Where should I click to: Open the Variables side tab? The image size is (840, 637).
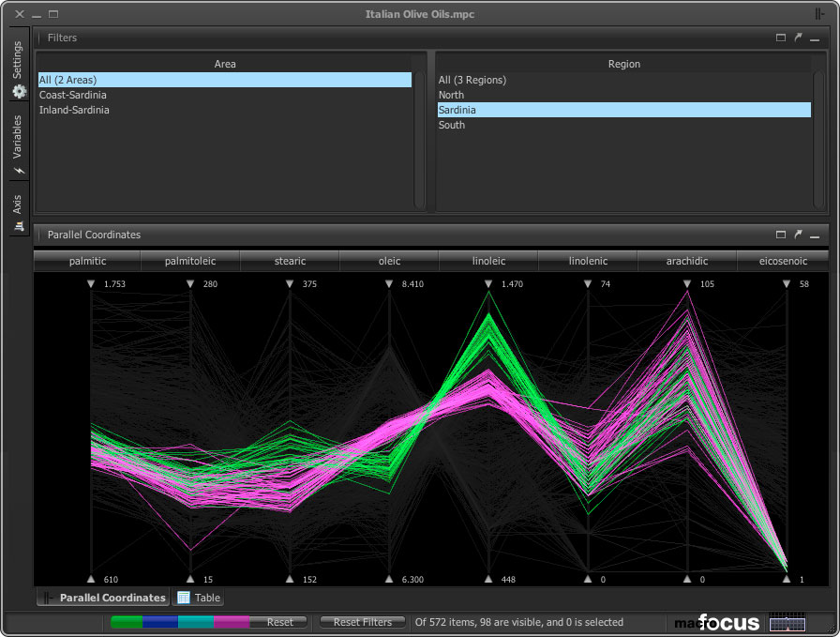tap(18, 144)
